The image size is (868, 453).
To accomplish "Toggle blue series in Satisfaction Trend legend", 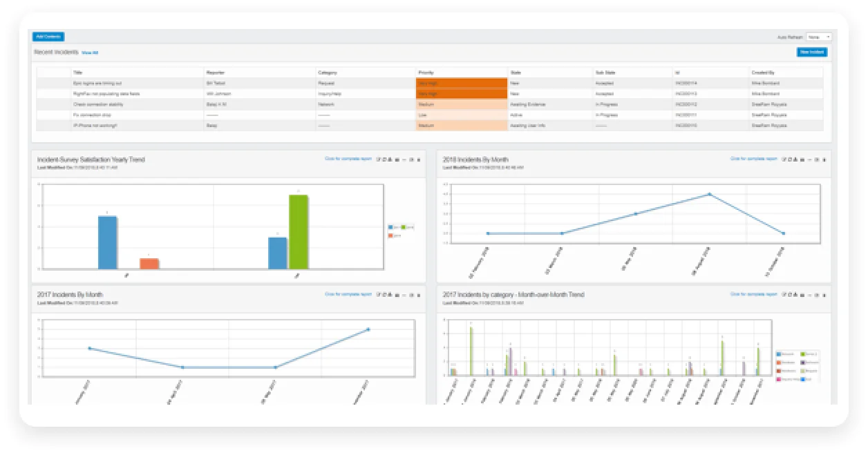I will click(x=391, y=226).
